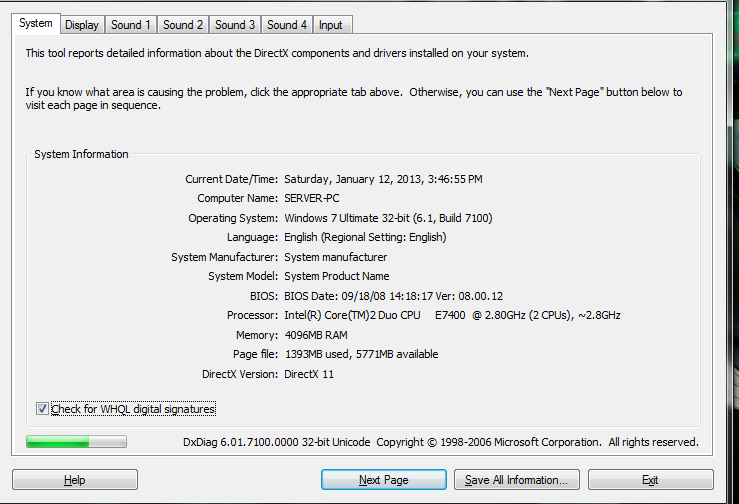Select the Sound 1 tab

131,25
